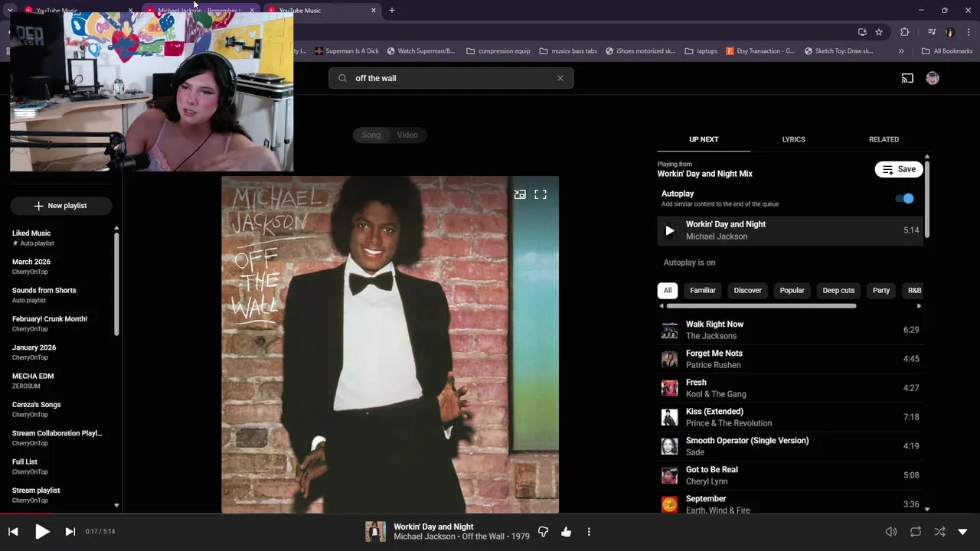Open a new browser tab
The image size is (980, 551).
[392, 10]
